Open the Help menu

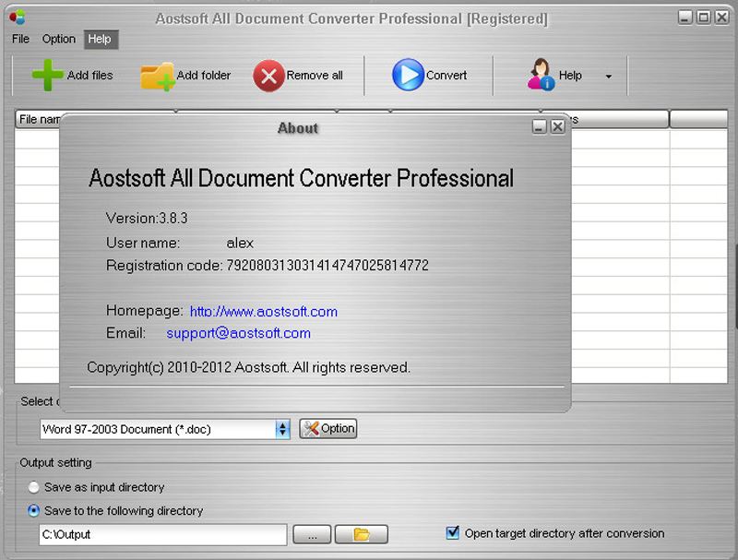coord(100,39)
